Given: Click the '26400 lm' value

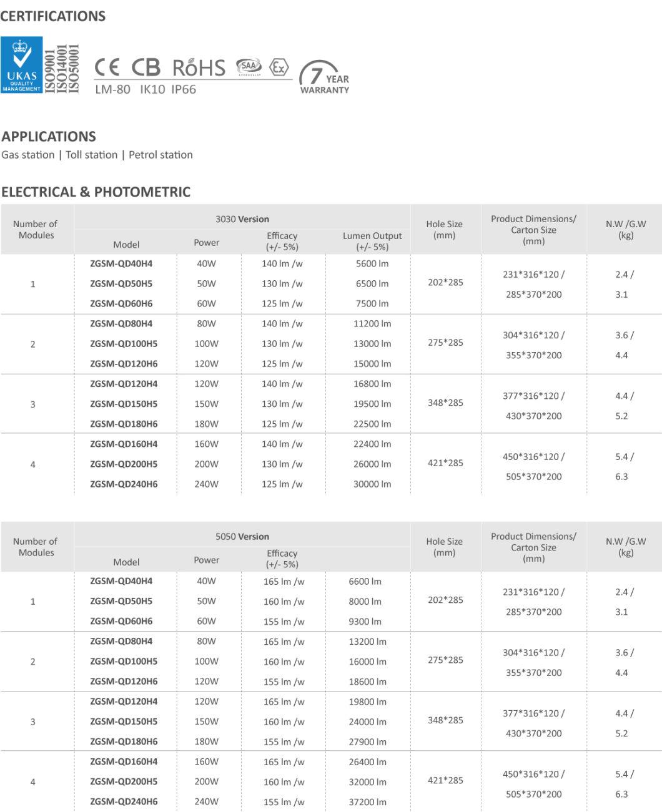Looking at the screenshot, I should [x=367, y=761].
